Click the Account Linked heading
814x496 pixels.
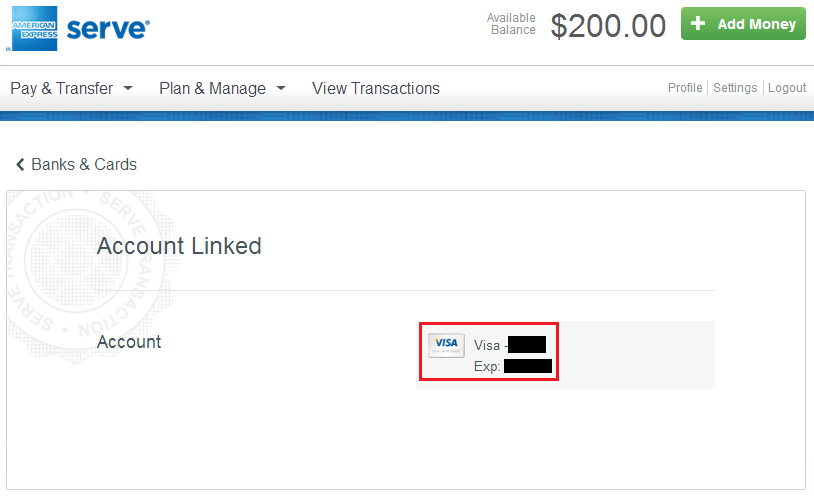tap(179, 246)
